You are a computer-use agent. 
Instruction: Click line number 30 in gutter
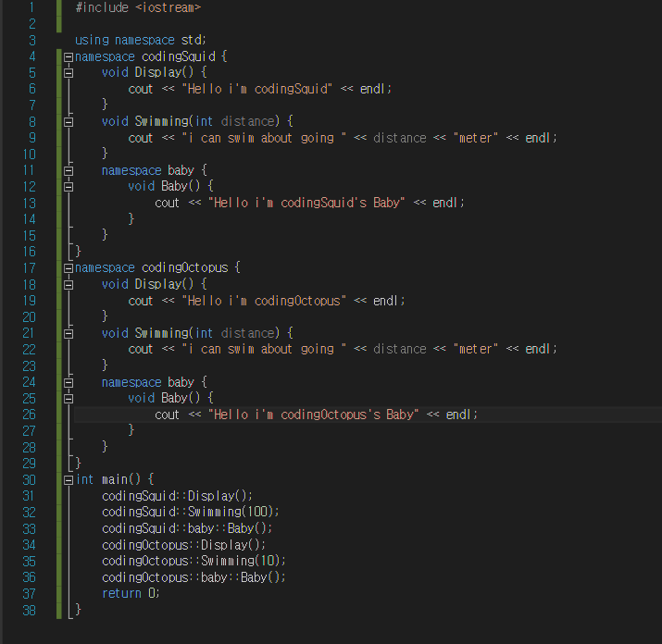tap(29, 480)
